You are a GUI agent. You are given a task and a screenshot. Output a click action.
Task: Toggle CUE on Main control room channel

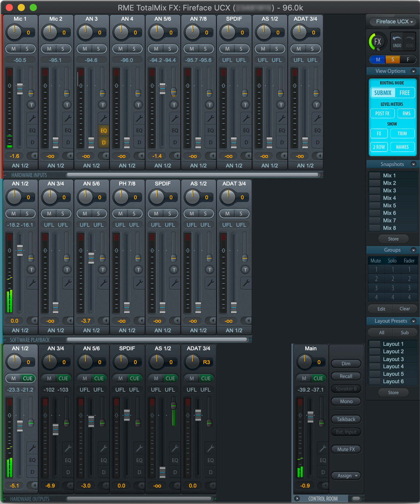click(x=318, y=378)
